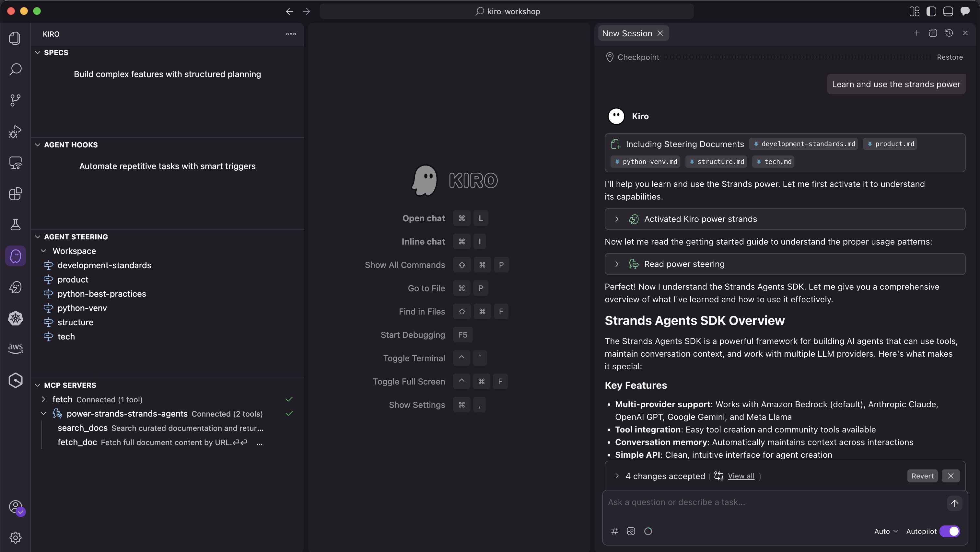980x552 pixels.
Task: Open python-best-practices steering file
Action: (101, 293)
